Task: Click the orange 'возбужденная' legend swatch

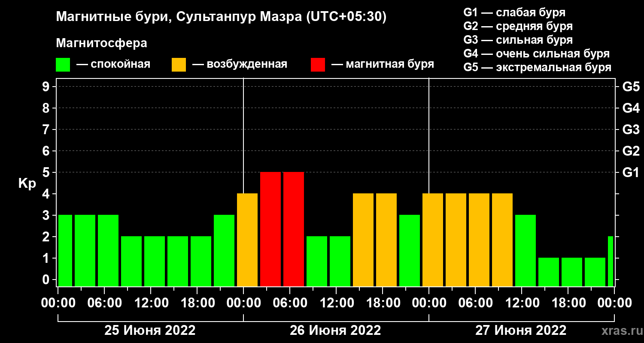Action: [179, 64]
